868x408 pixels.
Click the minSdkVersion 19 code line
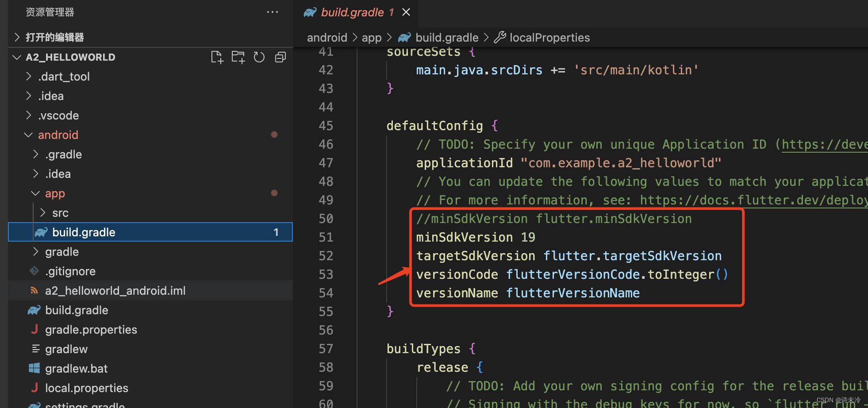point(476,238)
